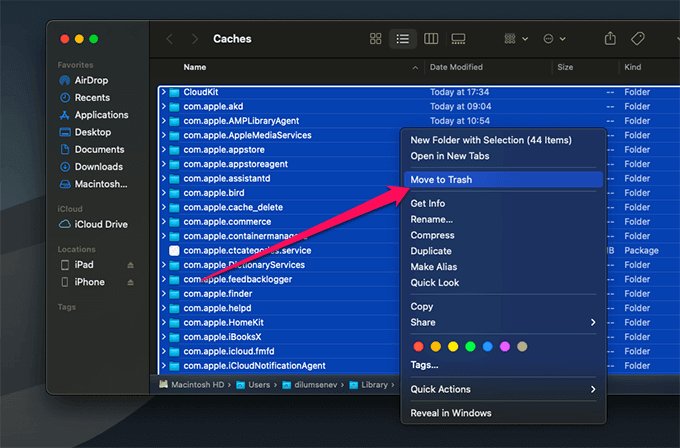The image size is (680, 448).
Task: Expand the com.apple.finder folder
Action: 163,294
